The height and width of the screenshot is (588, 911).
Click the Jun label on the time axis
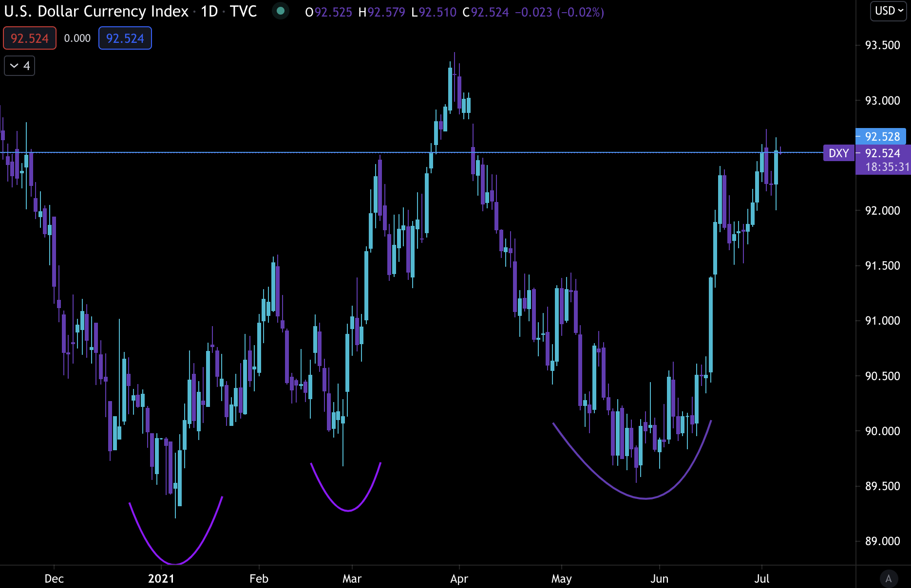click(x=659, y=579)
